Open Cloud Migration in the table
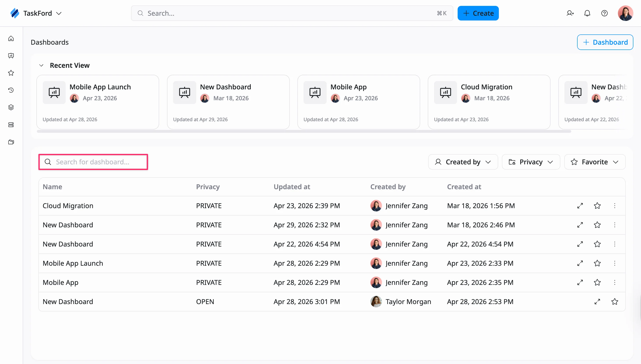 (x=68, y=206)
